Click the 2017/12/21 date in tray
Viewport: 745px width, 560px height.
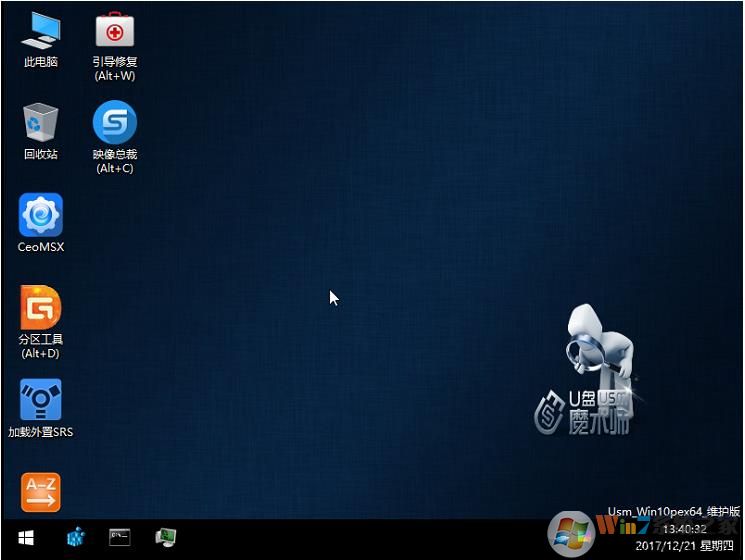click(x=685, y=546)
